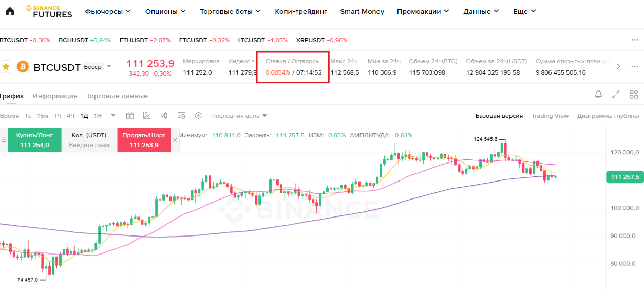The image size is (644, 290).
Task: Click the 0,0054% funding rate value
Action: pyautogui.click(x=278, y=72)
